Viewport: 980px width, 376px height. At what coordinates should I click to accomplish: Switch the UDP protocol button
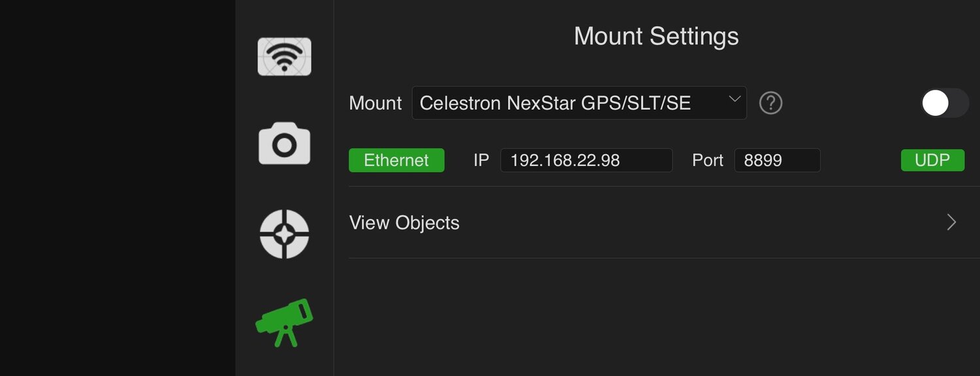click(932, 160)
